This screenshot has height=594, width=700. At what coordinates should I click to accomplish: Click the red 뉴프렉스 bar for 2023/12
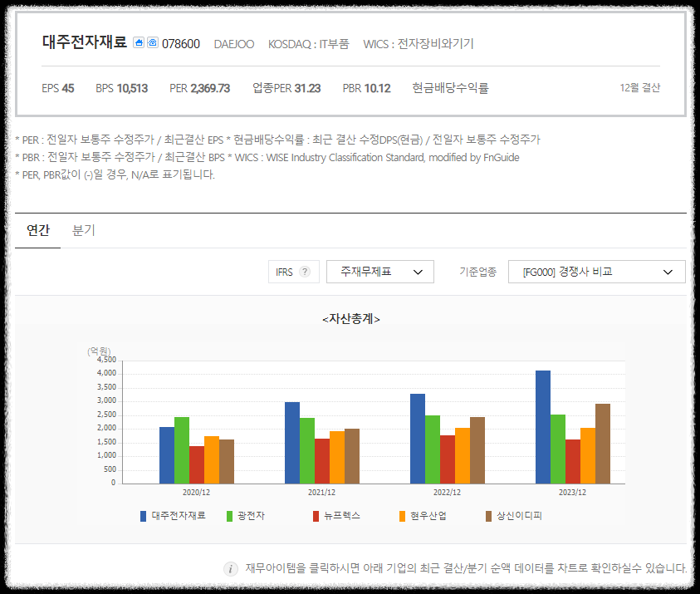point(573,461)
